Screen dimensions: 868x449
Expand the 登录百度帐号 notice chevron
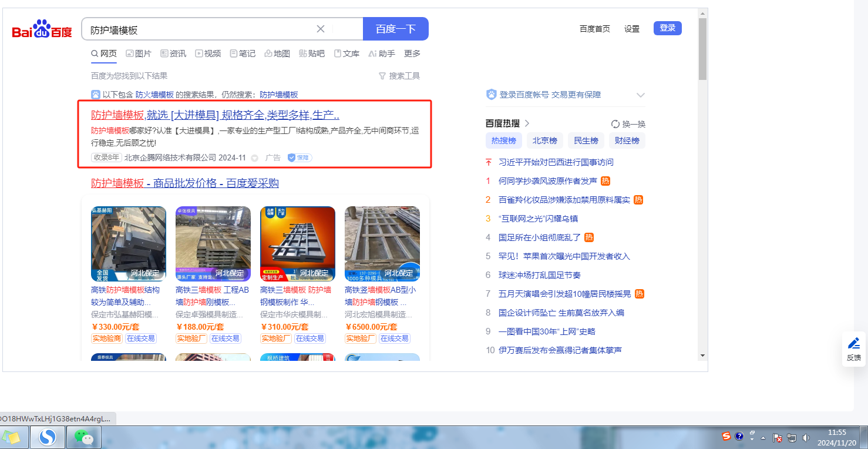640,95
